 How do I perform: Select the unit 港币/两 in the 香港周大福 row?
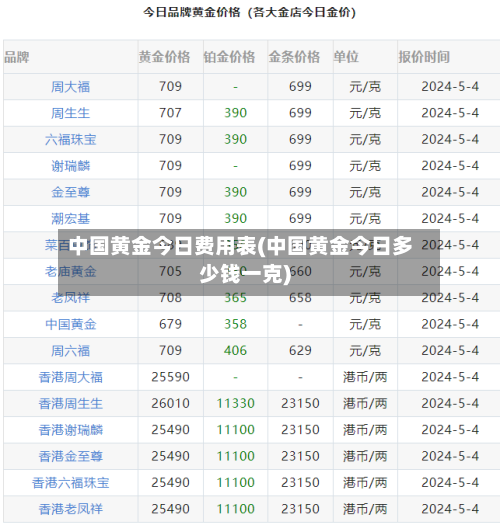[365, 377]
